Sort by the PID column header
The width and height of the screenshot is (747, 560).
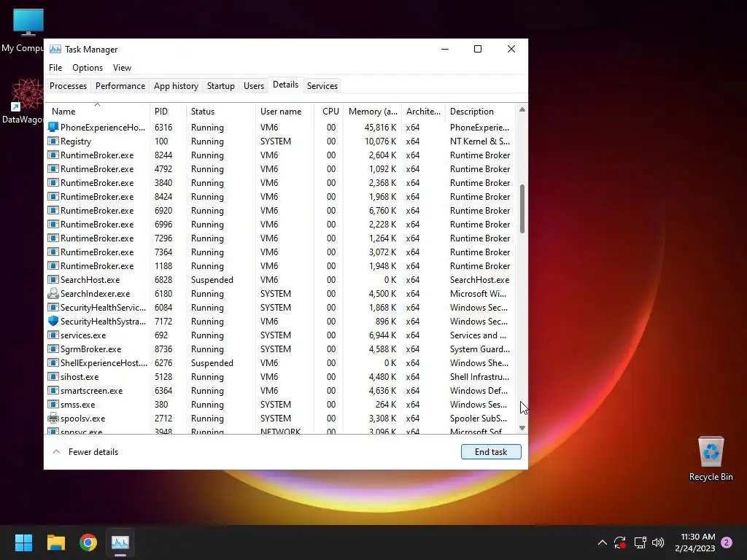169,112
